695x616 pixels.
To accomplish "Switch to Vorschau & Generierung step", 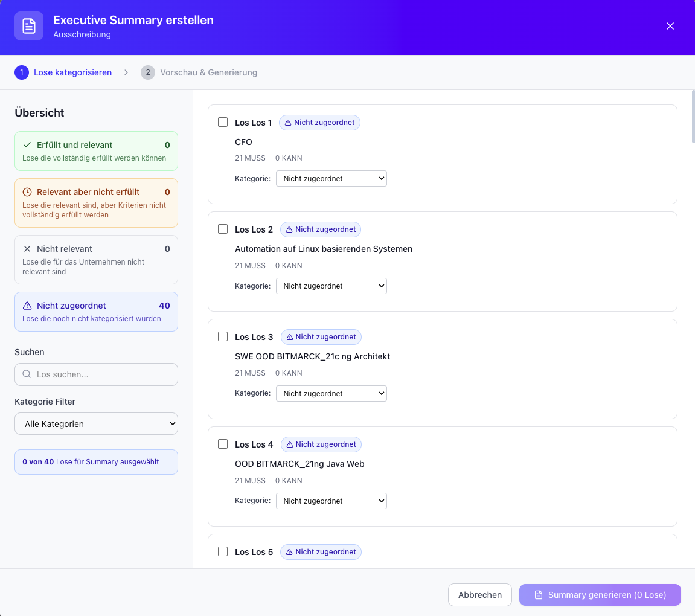I will point(199,72).
